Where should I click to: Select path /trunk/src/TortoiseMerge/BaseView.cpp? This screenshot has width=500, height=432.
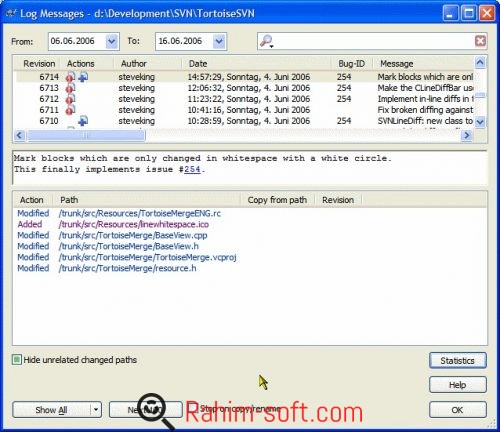[133, 235]
